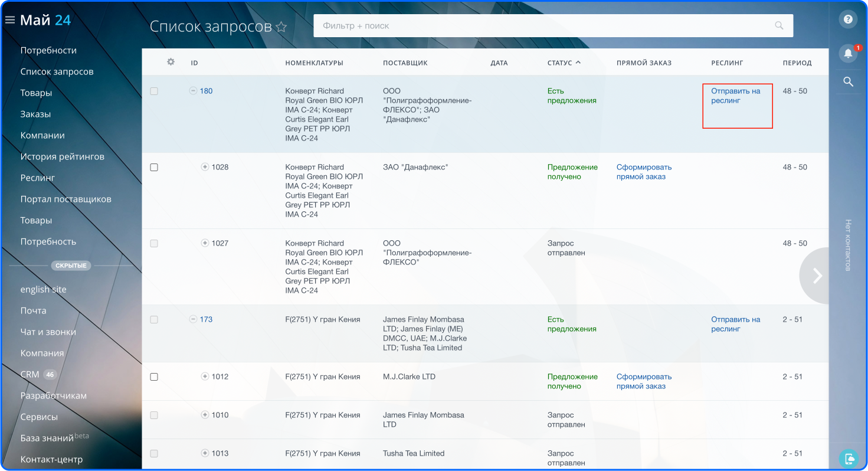Open the chat widget icon at bottom right
Screen dimensions: 868x471
coord(848,458)
